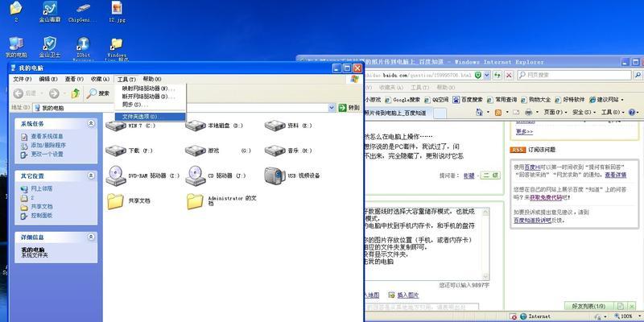
Task: Select the 音乐 (H:) drive
Action: tap(288, 151)
